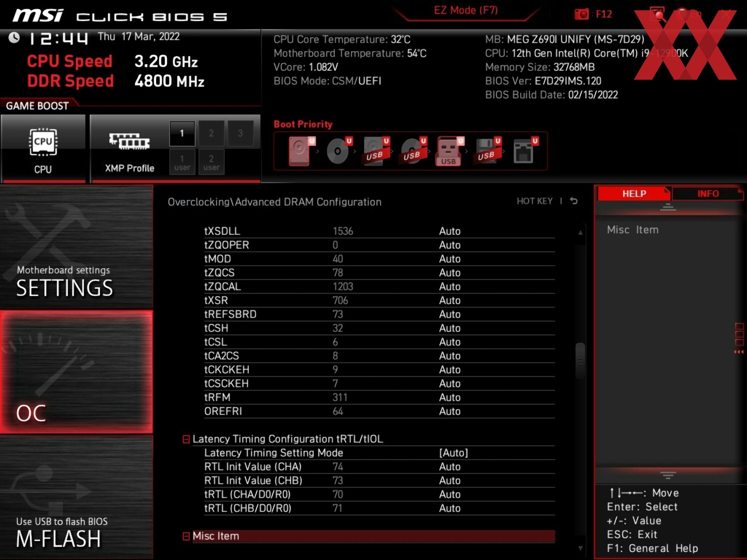The height and width of the screenshot is (560, 747).
Task: Click the GAME BOOST label
Action: 37,106
